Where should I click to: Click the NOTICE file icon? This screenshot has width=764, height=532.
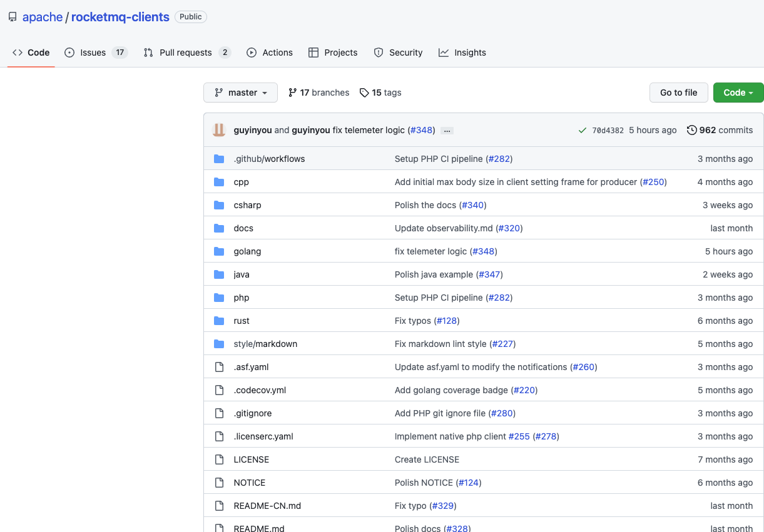219,483
